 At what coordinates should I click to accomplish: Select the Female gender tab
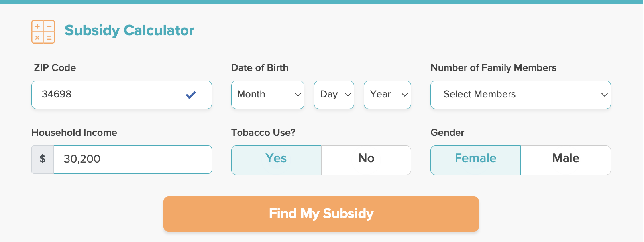(475, 159)
